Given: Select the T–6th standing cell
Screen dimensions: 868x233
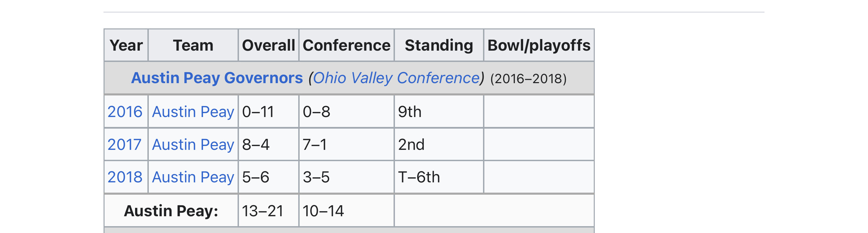Looking at the screenshot, I should 439,177.
